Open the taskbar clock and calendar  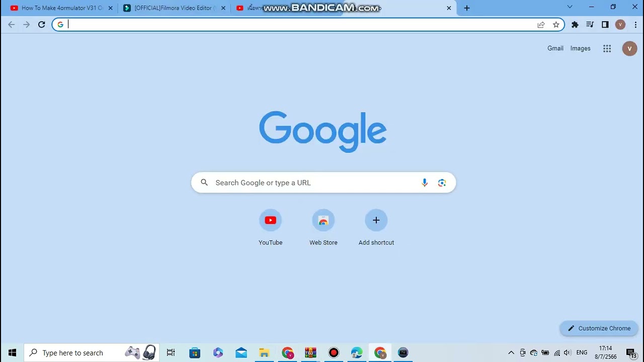(x=606, y=352)
